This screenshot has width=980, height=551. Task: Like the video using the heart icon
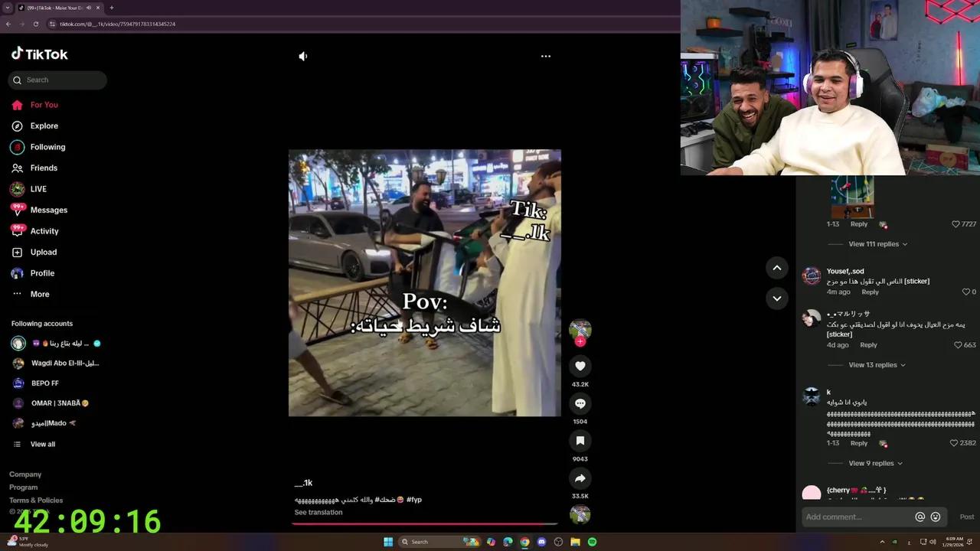(x=580, y=366)
